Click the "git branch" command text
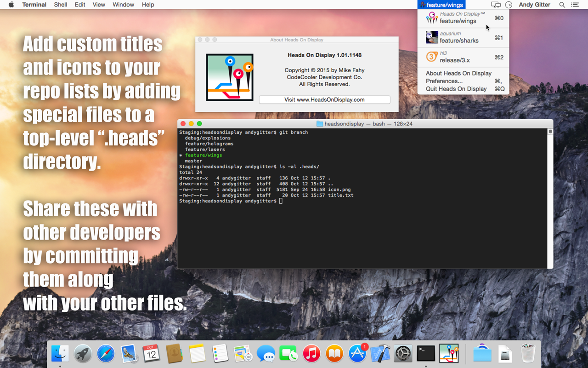 [x=294, y=132]
